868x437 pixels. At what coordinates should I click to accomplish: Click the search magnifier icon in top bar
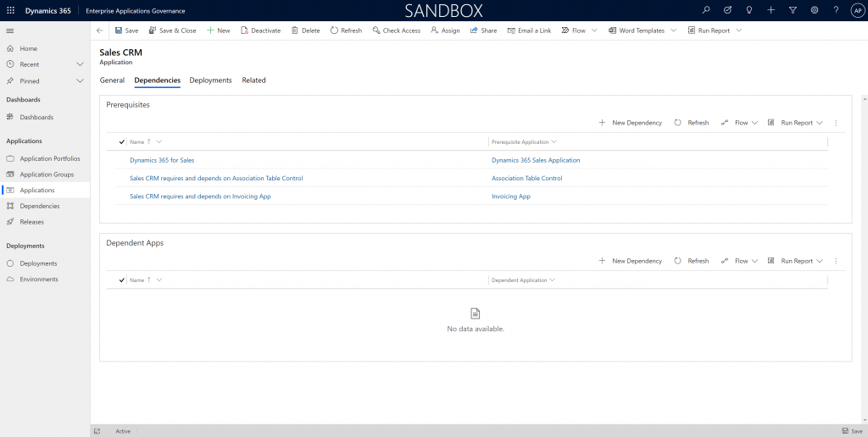[x=706, y=10]
